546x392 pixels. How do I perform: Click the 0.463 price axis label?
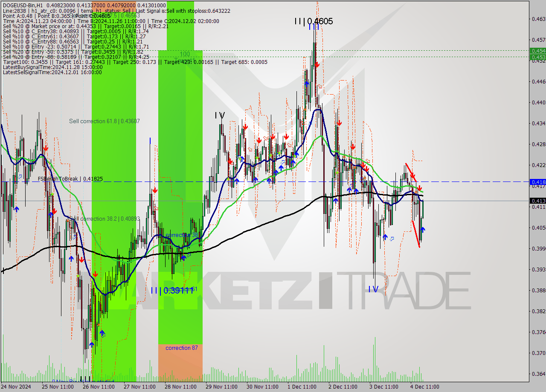pyautogui.click(x=538, y=19)
